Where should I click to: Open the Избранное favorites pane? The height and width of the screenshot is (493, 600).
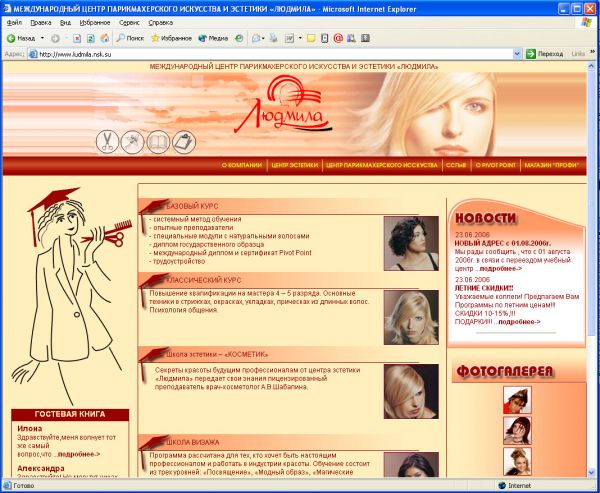point(171,38)
